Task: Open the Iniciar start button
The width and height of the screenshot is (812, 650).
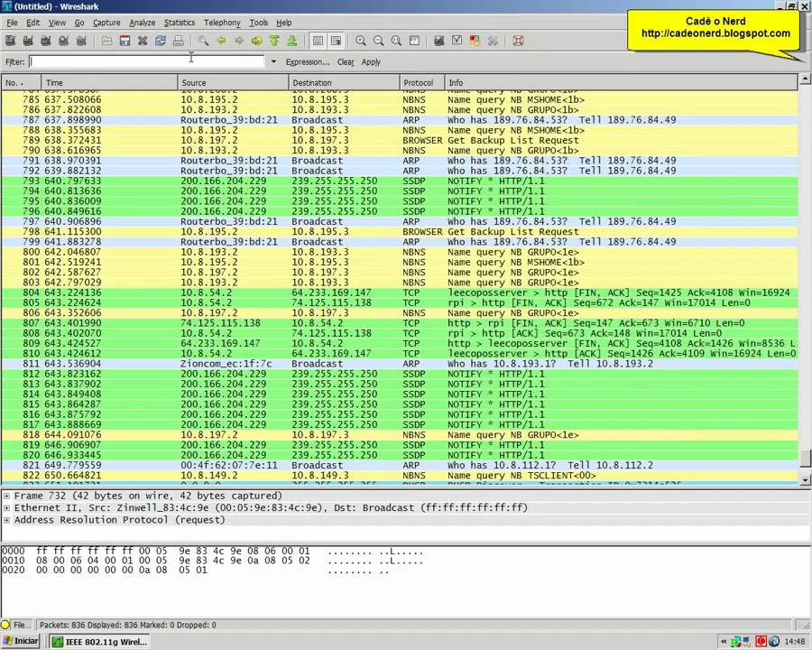Action: [21, 641]
